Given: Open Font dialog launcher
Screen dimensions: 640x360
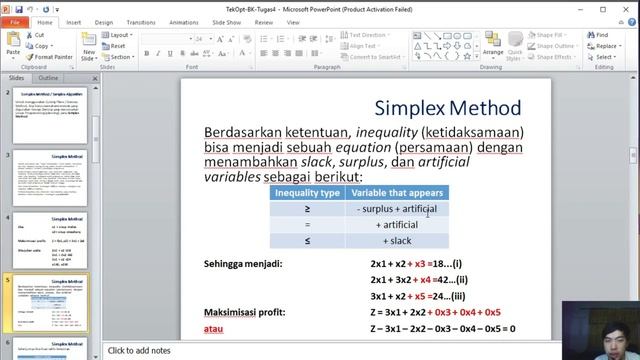Looking at the screenshot, I should (251, 67).
